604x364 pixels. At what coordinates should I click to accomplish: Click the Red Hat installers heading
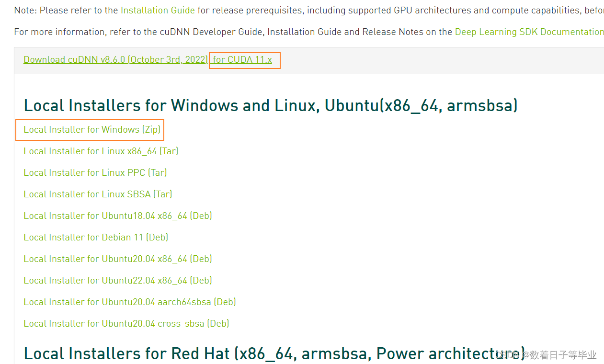274,353
